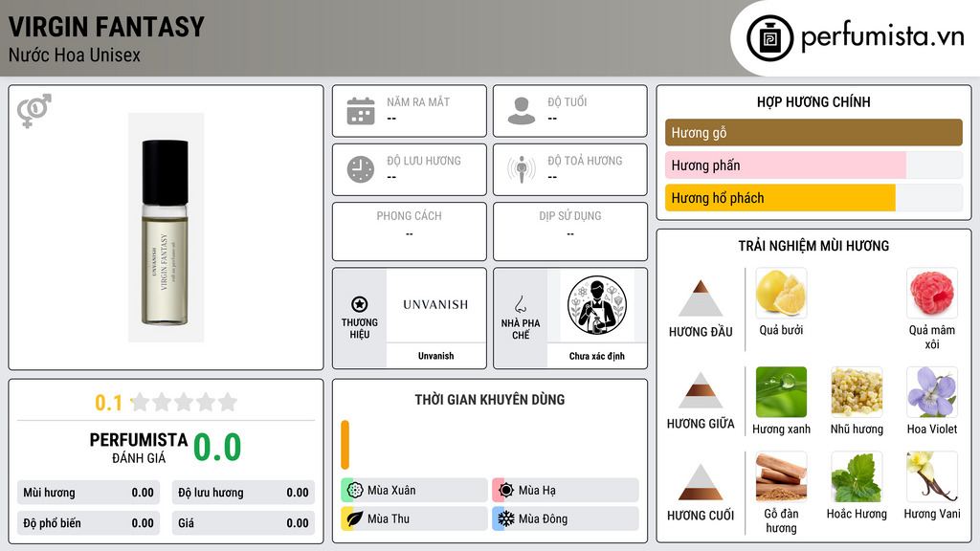Click the Dịp sử dụng card
Image resolution: width=980 pixels, height=551 pixels.
(570, 231)
